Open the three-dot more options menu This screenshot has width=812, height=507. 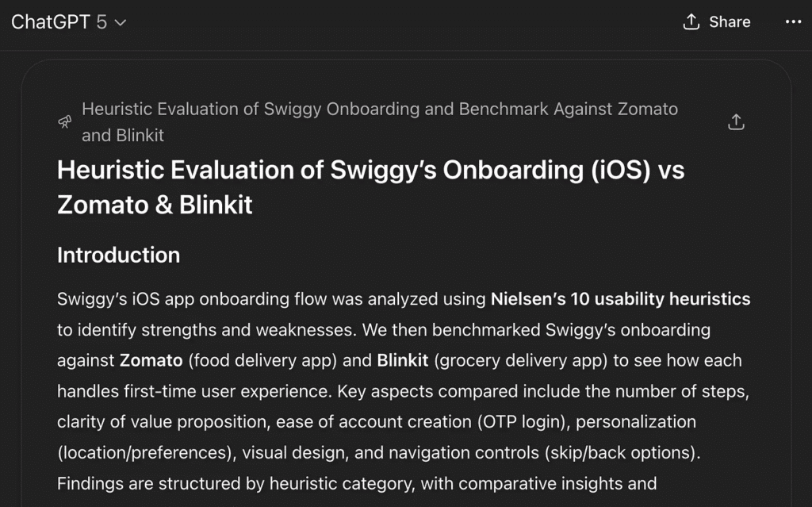793,21
